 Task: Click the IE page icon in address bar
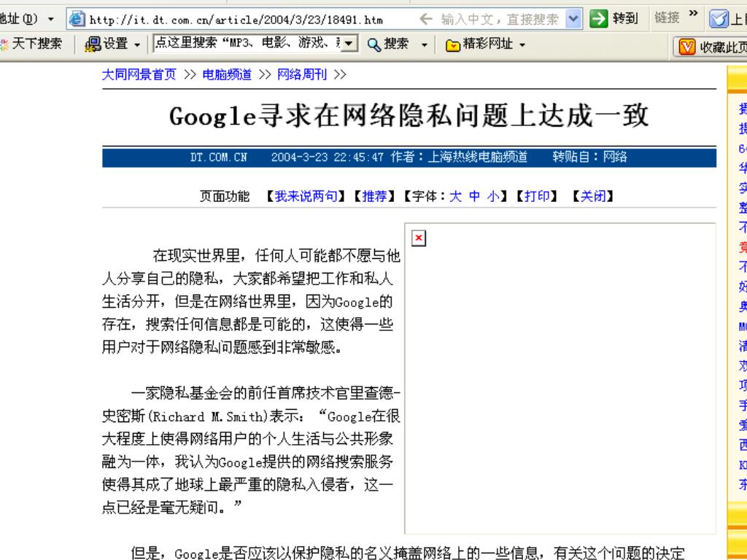tap(77, 19)
